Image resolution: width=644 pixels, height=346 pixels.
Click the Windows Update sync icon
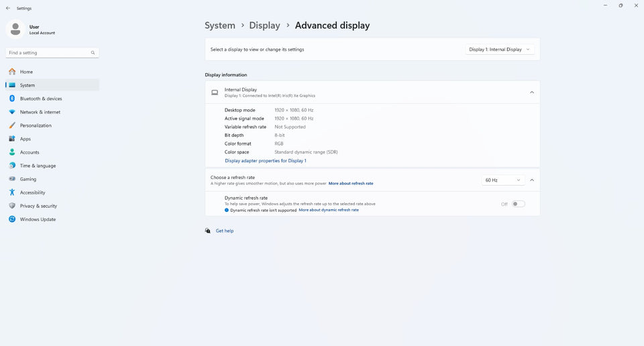[12, 219]
